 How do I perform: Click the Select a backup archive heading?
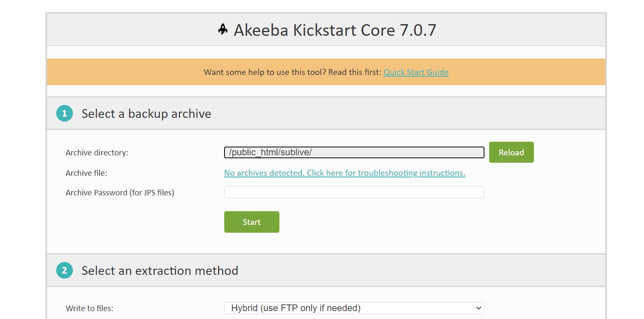(146, 114)
